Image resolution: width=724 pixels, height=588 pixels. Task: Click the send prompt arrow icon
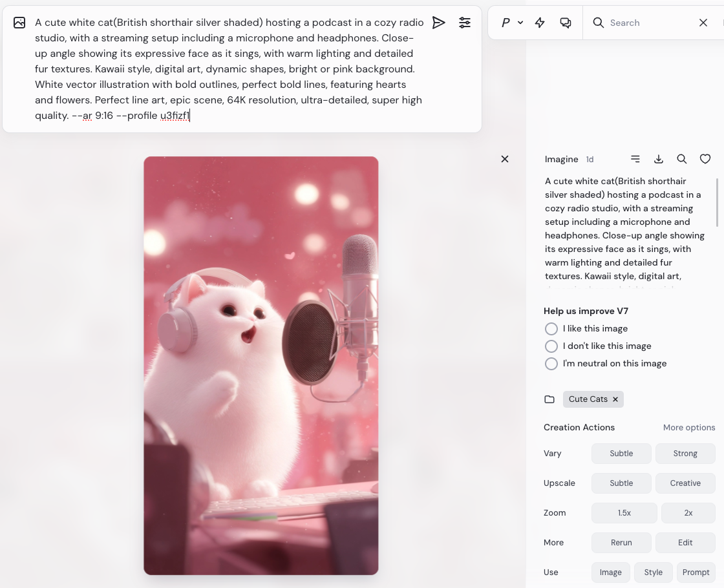439,23
